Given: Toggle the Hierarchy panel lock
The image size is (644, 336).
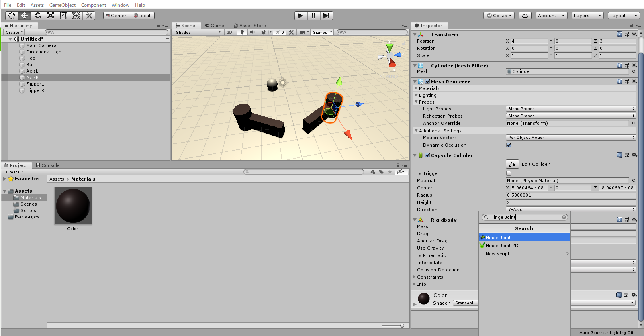Looking at the screenshot, I should pyautogui.click(x=158, y=26).
